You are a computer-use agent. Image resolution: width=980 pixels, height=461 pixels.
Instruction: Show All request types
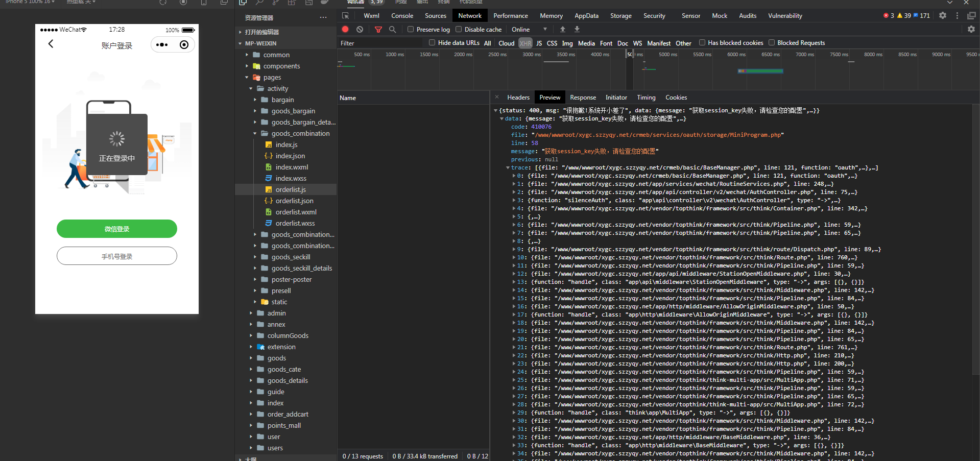pyautogui.click(x=488, y=43)
